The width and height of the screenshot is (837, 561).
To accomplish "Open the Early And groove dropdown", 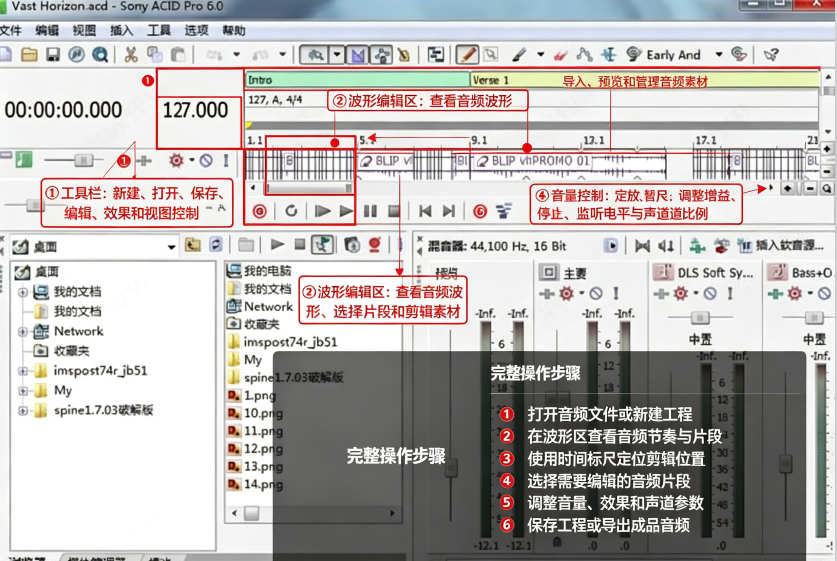I will click(x=719, y=54).
